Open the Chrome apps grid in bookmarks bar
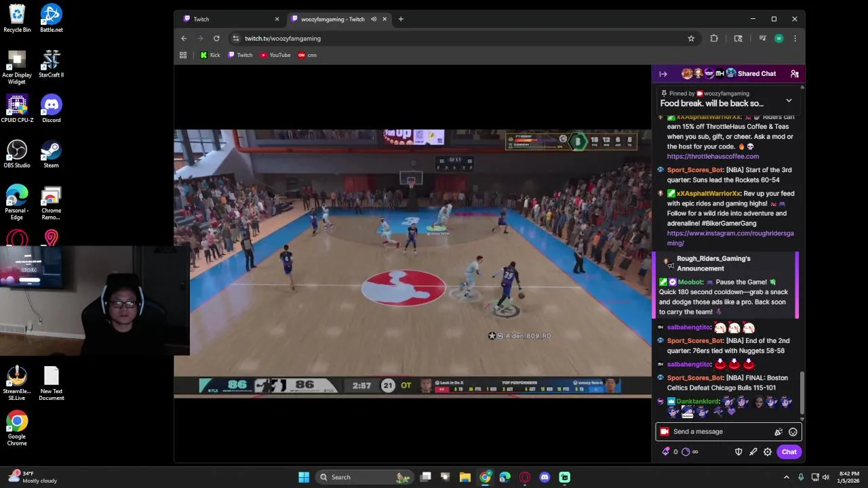Viewport: 868px width, 488px height. [183, 55]
